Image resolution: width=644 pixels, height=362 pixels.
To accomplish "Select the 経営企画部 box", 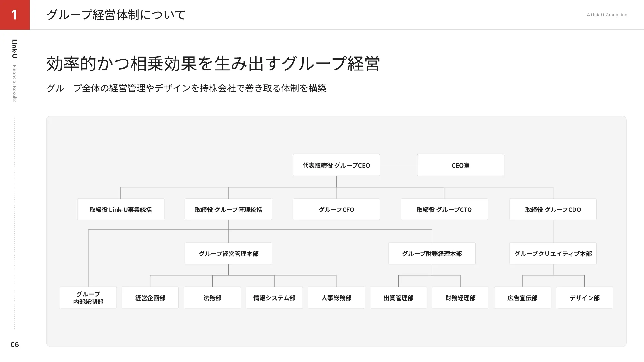I will point(150,298).
